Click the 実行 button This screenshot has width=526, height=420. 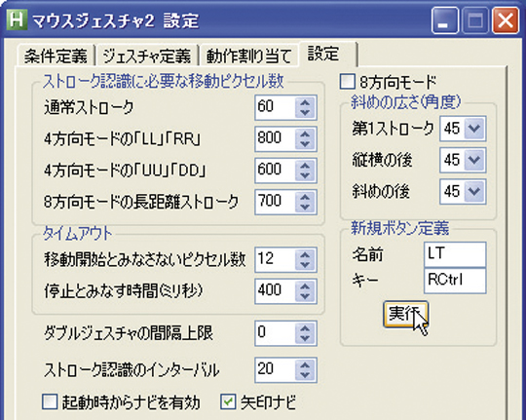pos(405,314)
